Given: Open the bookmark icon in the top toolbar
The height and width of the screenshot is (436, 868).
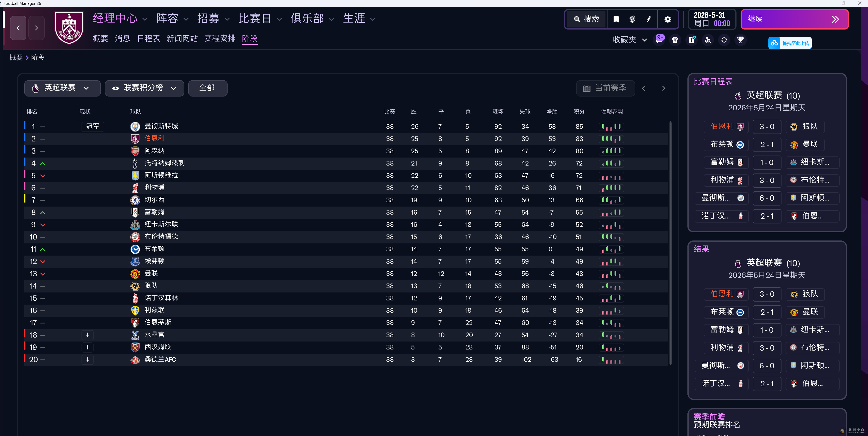Looking at the screenshot, I should 616,19.
